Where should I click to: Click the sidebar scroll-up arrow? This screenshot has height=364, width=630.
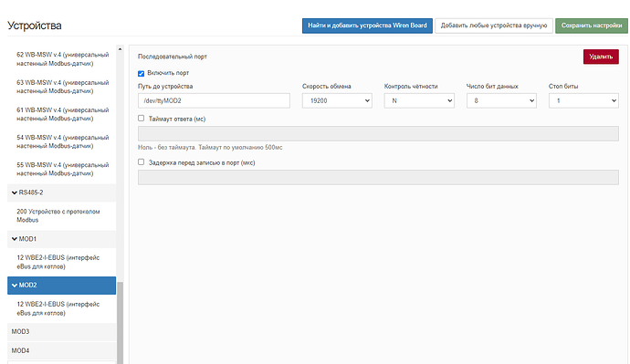pos(120,49)
